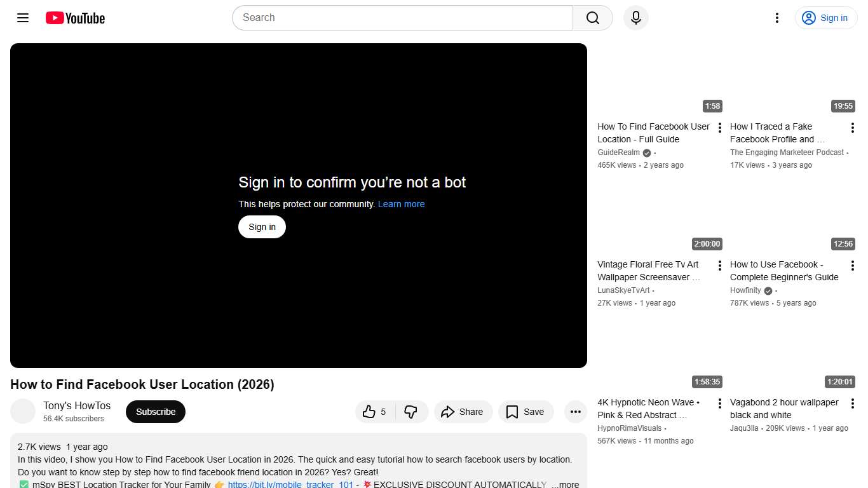This screenshot has height=488, width=868.
Task: Open the Save to playlist icon
Action: click(x=526, y=412)
